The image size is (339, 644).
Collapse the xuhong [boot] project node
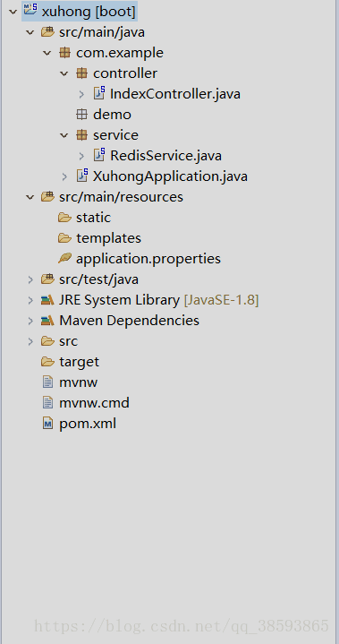13,12
